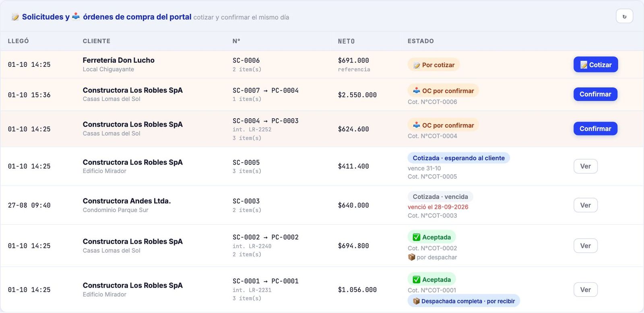
Task: Confirm the PC-0004 purchase order
Action: pyautogui.click(x=595, y=94)
